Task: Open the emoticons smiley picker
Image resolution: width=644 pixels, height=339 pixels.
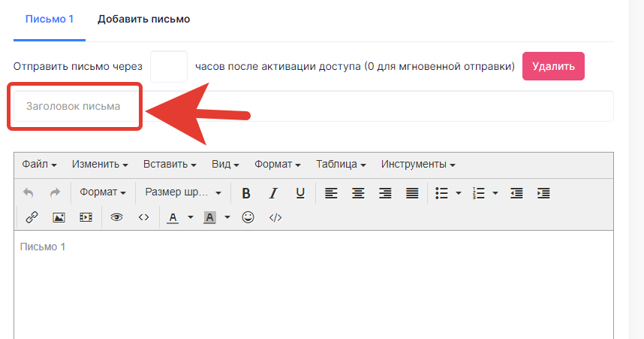Action: pos(248,217)
